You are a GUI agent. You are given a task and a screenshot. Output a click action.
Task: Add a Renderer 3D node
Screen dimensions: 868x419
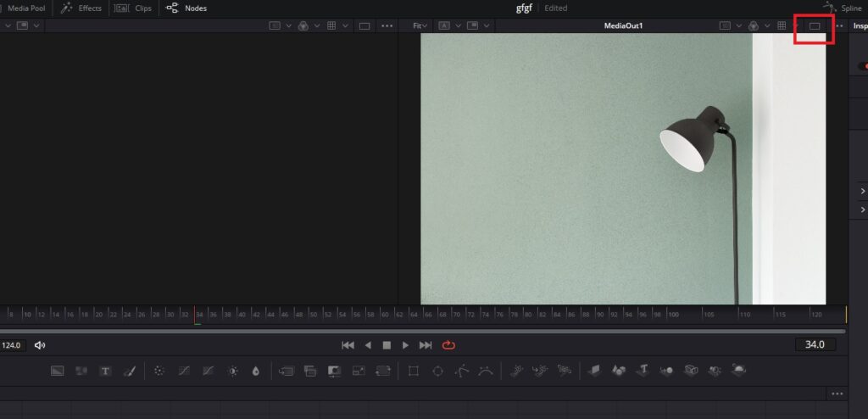(739, 370)
